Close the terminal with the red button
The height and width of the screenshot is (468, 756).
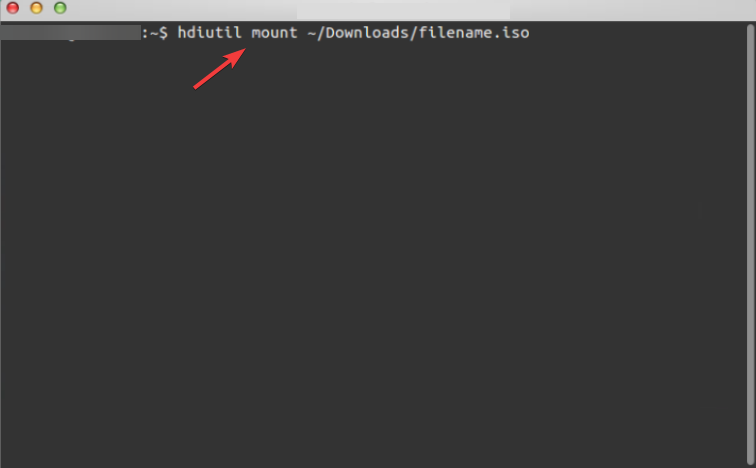pos(13,8)
